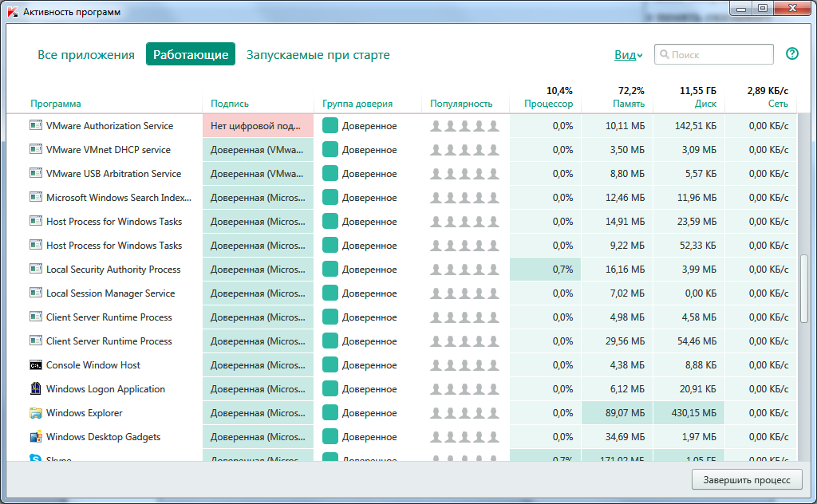Select the Local Session Manager Service row
The height and width of the screenshot is (504, 817).
click(x=110, y=293)
